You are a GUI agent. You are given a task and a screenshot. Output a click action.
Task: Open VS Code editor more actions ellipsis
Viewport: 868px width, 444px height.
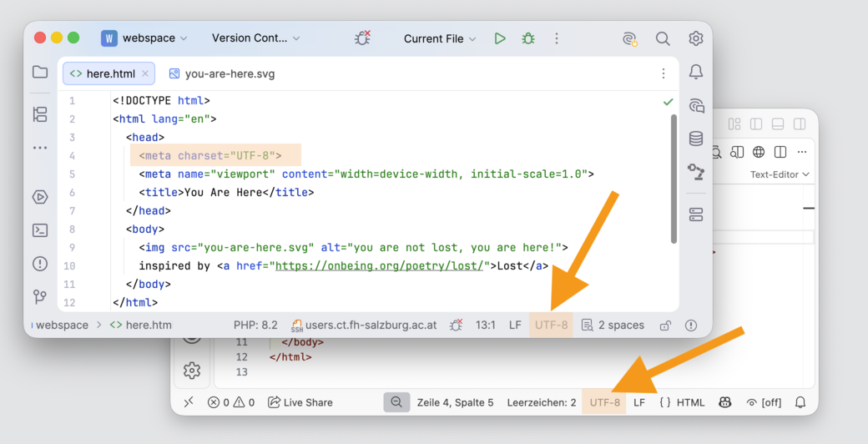click(x=802, y=152)
